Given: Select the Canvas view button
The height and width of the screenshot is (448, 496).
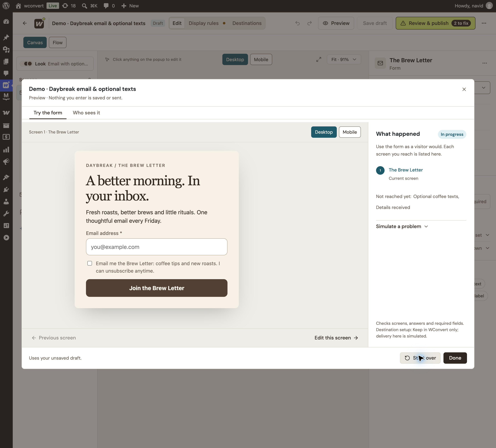Looking at the screenshot, I should (35, 43).
